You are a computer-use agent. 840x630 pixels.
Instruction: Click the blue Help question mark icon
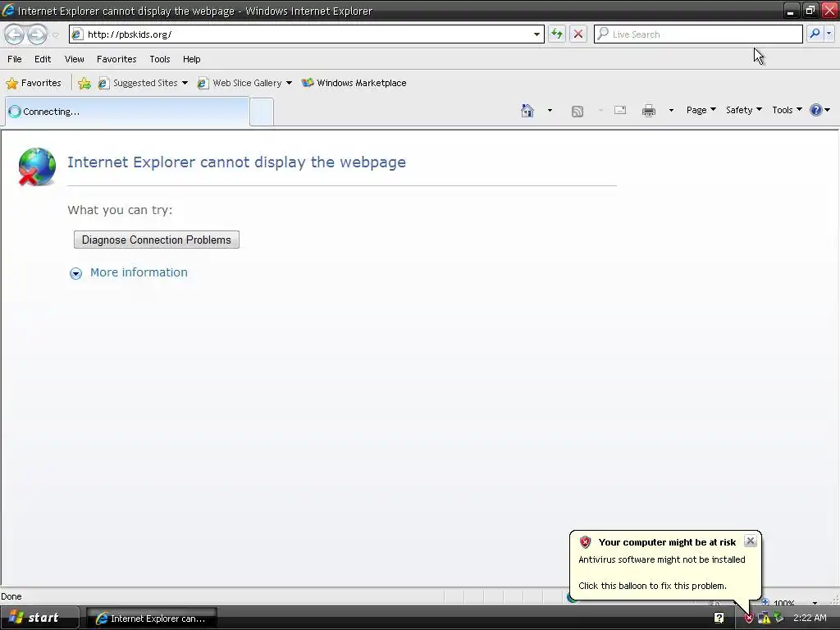tap(816, 110)
